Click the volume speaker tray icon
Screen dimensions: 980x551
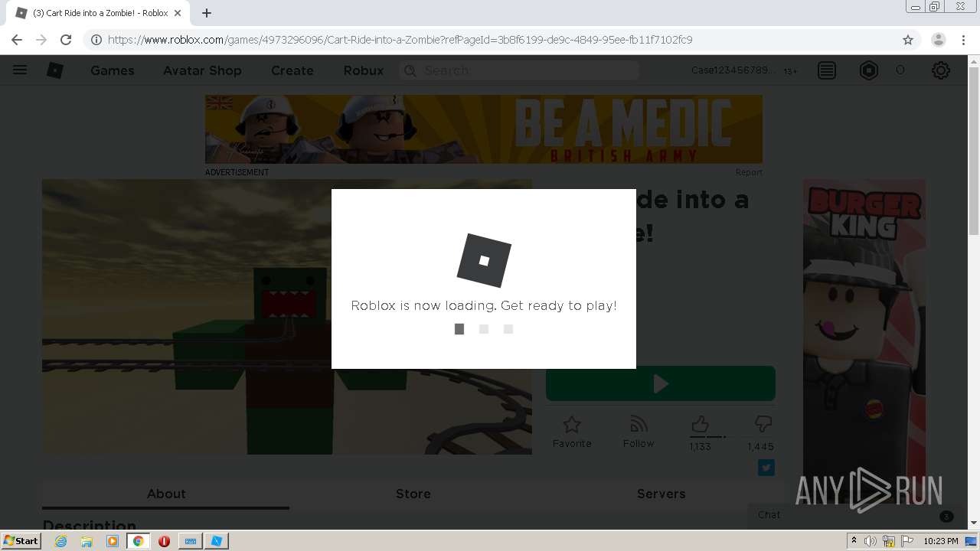871,541
